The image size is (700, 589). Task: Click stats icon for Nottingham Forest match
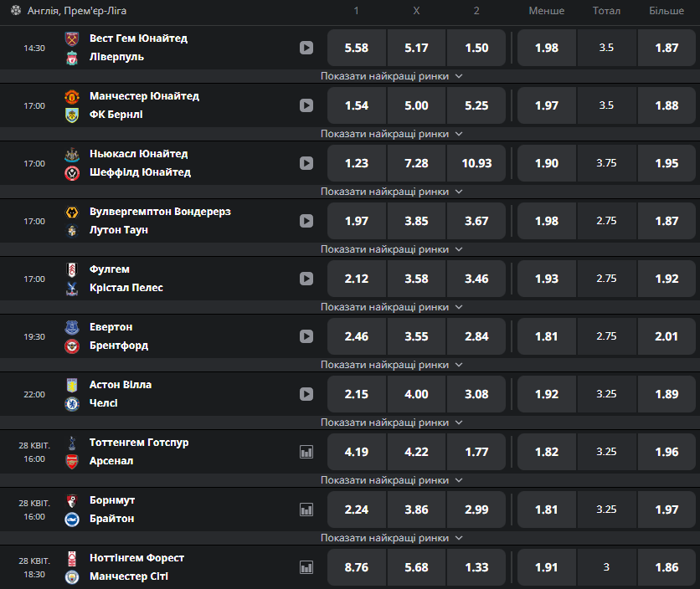tap(306, 567)
